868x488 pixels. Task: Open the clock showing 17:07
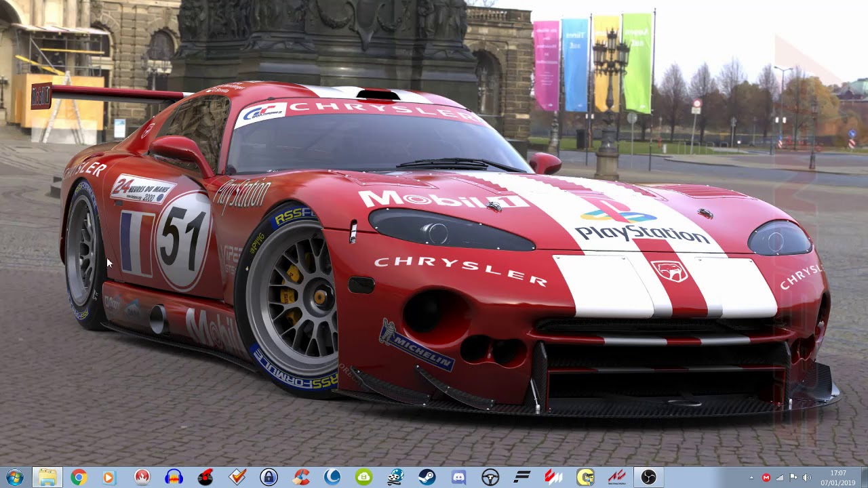[x=838, y=477]
